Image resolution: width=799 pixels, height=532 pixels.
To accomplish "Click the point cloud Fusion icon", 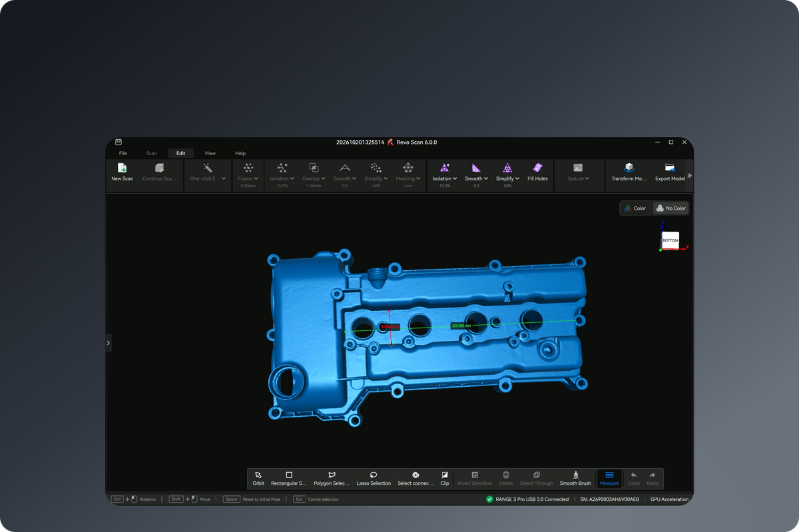I will tap(248, 168).
